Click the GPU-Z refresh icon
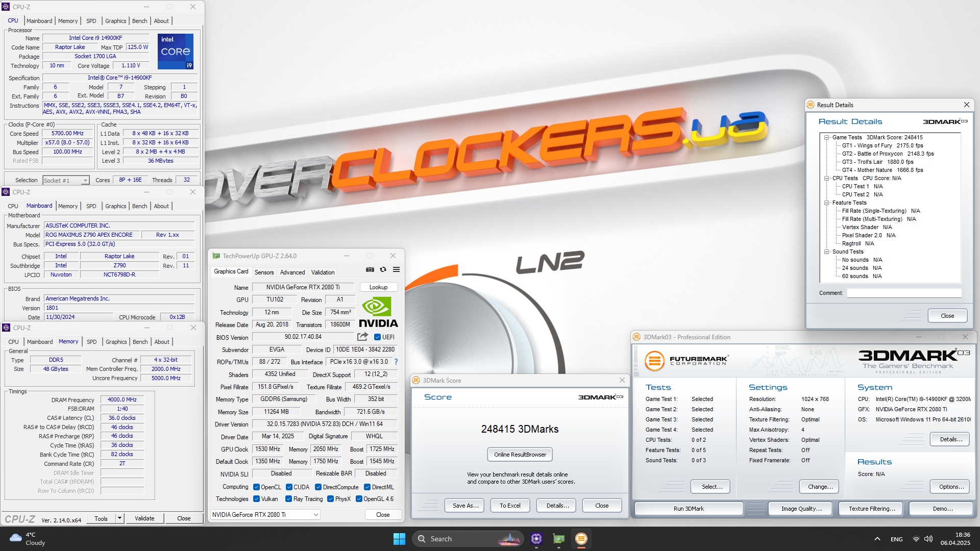Viewport: 980px width, 551px height. coord(383,269)
